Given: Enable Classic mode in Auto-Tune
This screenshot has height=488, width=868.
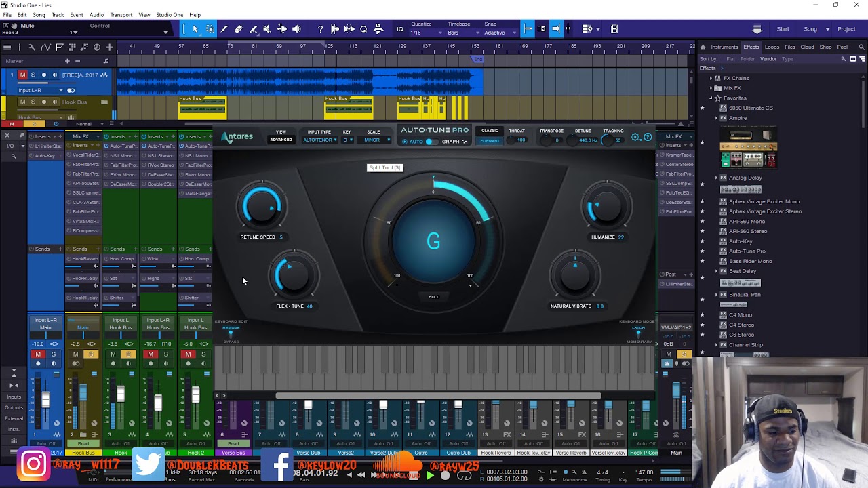Looking at the screenshot, I should click(490, 131).
